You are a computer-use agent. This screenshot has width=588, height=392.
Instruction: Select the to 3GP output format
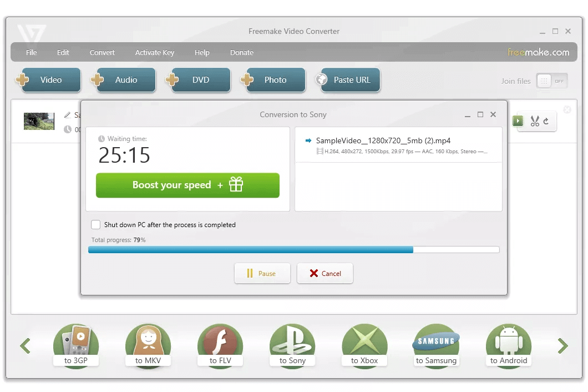tap(76, 346)
